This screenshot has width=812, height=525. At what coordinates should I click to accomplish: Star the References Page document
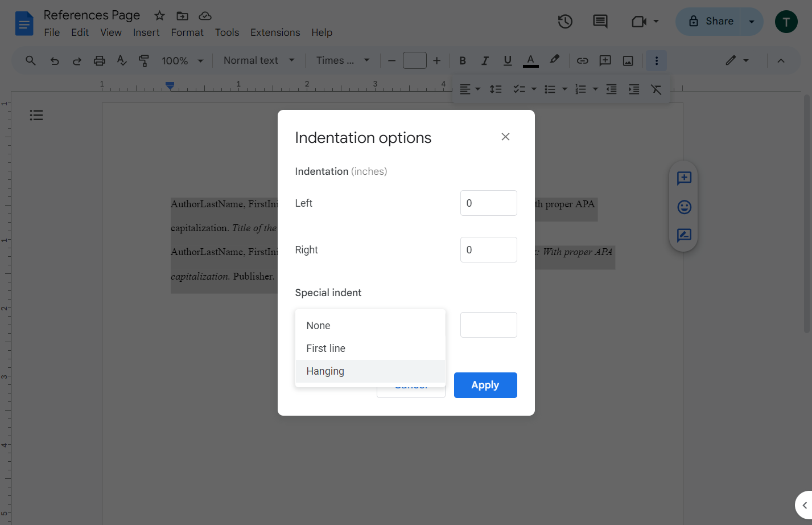160,16
